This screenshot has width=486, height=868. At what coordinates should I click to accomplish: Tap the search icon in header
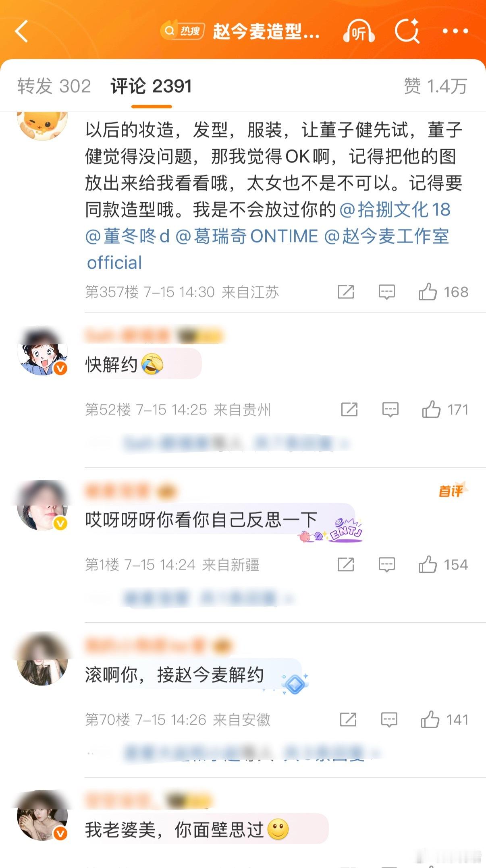click(x=407, y=31)
